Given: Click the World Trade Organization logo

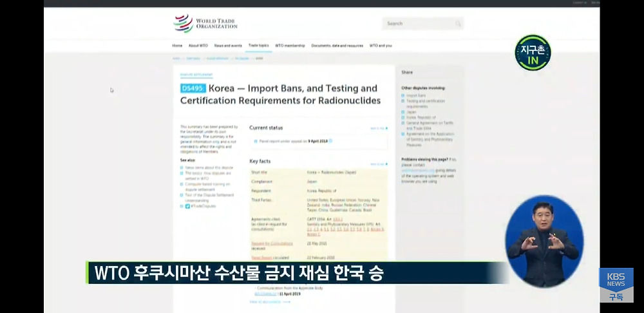Looking at the screenshot, I should pyautogui.click(x=205, y=23).
